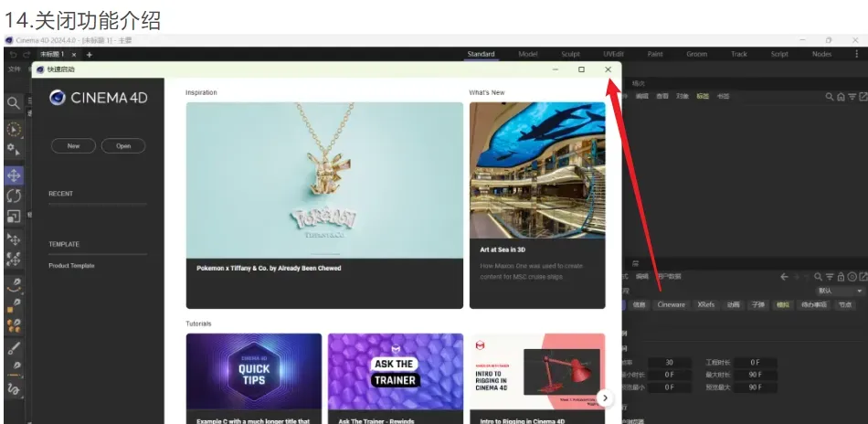Activate the Rotate tool

(x=14, y=196)
